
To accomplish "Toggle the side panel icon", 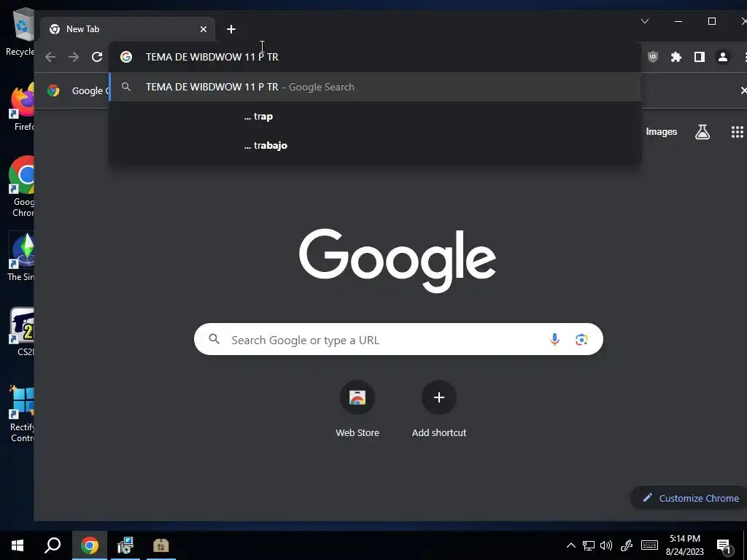I will [x=700, y=57].
